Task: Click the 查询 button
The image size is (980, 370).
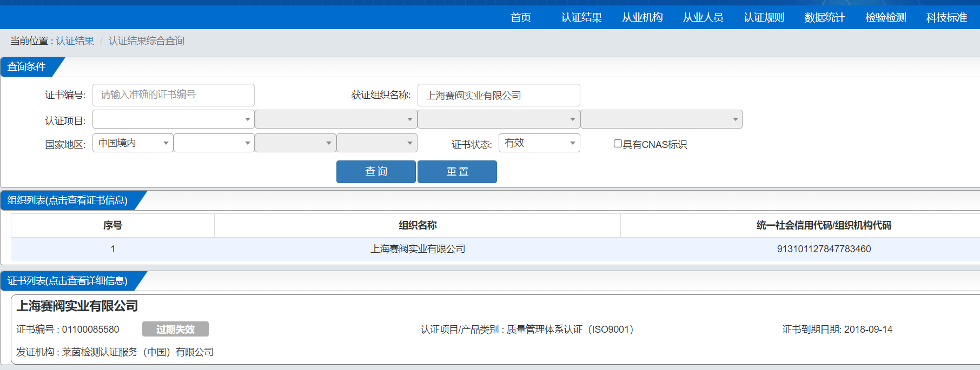Action: [x=376, y=172]
